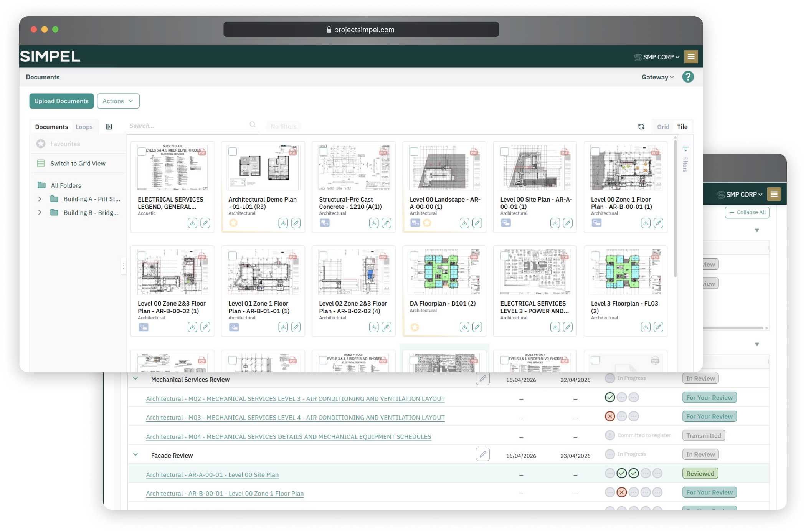
Task: Expand Building A - Pitt St folder
Action: [x=40, y=199]
